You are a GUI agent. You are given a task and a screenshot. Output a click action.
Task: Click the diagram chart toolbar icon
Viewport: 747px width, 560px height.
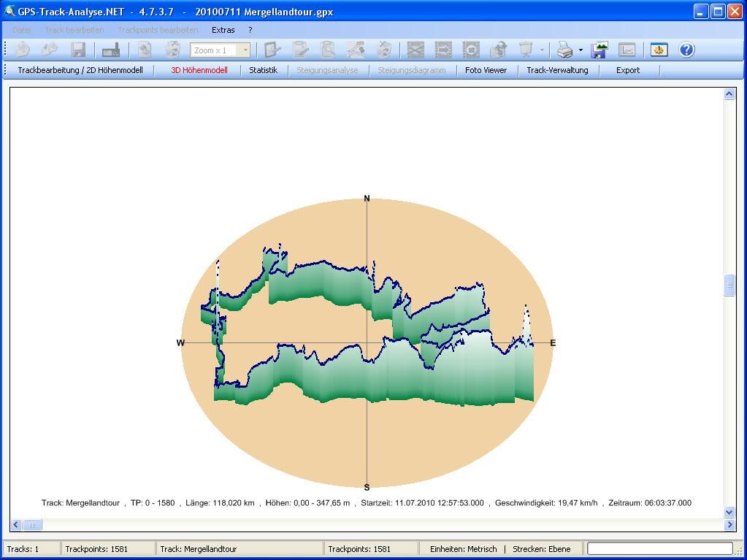coord(627,50)
